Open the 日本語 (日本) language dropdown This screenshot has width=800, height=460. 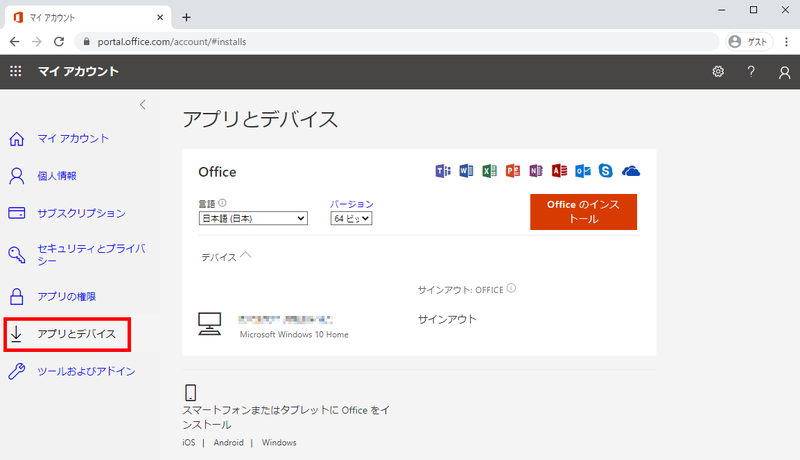pyautogui.click(x=253, y=218)
